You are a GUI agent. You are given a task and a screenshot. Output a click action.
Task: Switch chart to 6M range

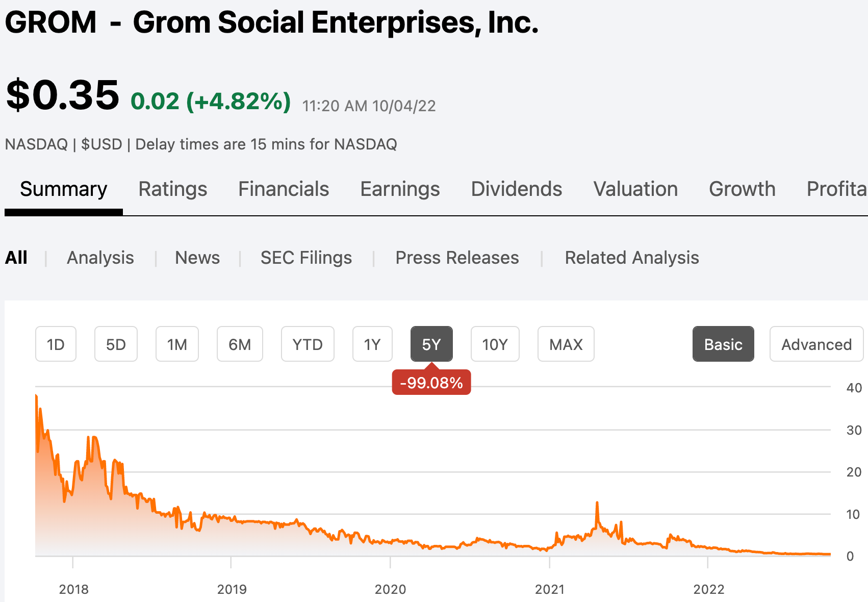240,344
